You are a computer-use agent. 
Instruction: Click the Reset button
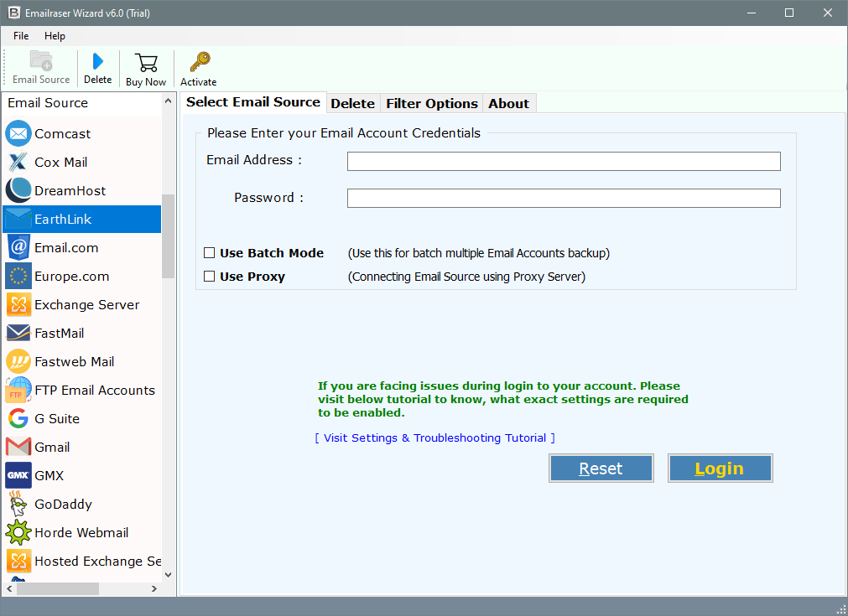(x=601, y=468)
